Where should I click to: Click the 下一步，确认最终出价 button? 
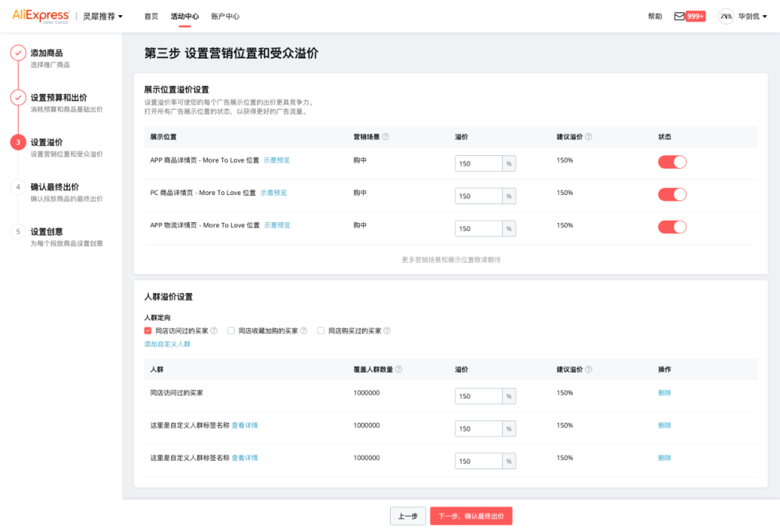pyautogui.click(x=473, y=515)
